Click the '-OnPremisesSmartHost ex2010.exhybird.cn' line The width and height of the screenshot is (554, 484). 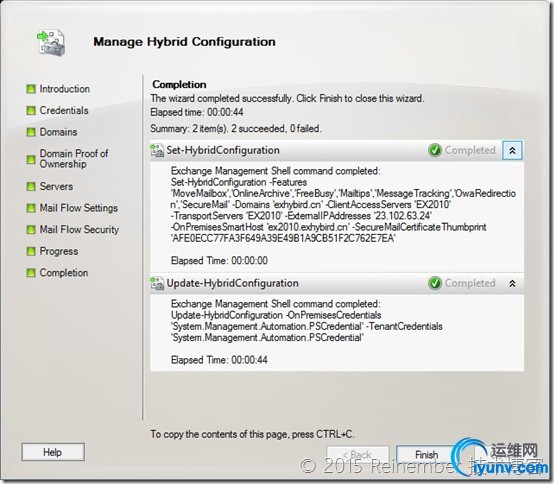click(x=329, y=227)
